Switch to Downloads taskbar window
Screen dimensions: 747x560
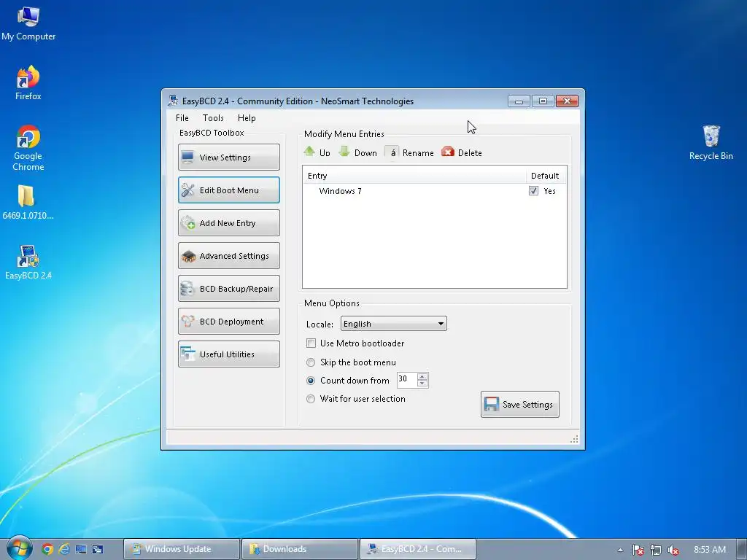coord(300,549)
